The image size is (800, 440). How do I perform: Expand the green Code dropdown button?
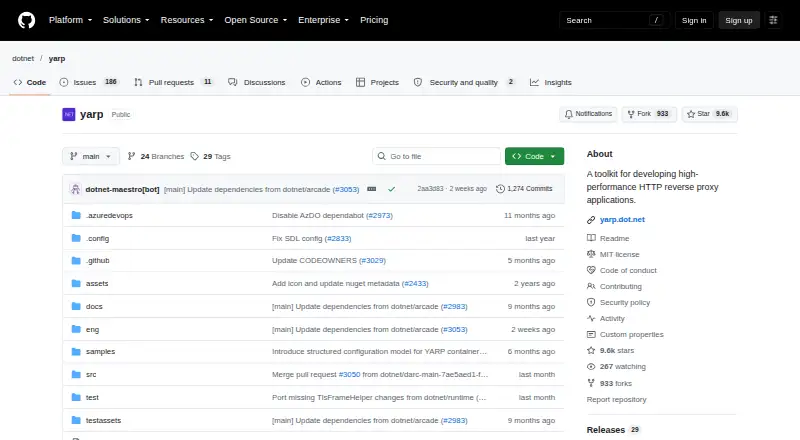(534, 156)
